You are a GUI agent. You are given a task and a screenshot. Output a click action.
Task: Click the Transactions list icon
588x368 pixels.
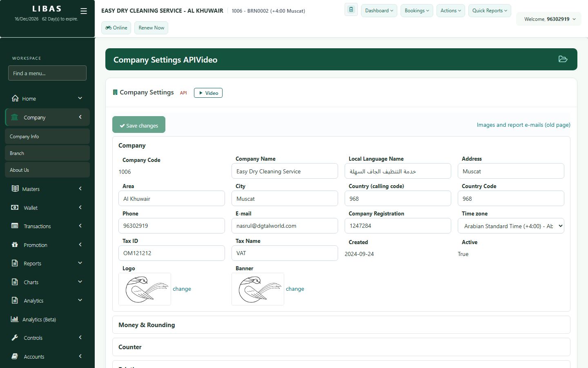click(15, 226)
